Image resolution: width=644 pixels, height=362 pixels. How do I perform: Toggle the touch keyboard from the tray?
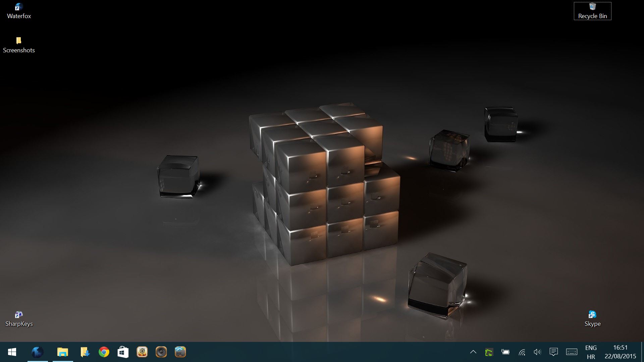571,352
